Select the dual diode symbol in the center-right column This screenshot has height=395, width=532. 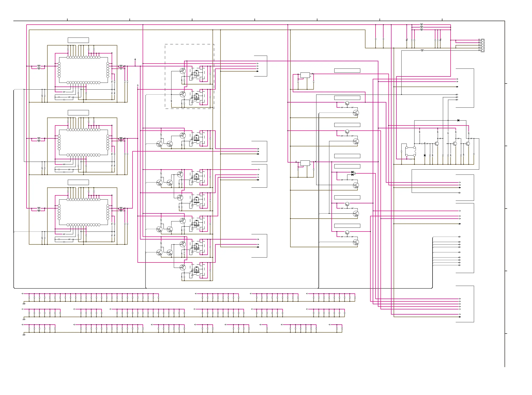click(353, 173)
